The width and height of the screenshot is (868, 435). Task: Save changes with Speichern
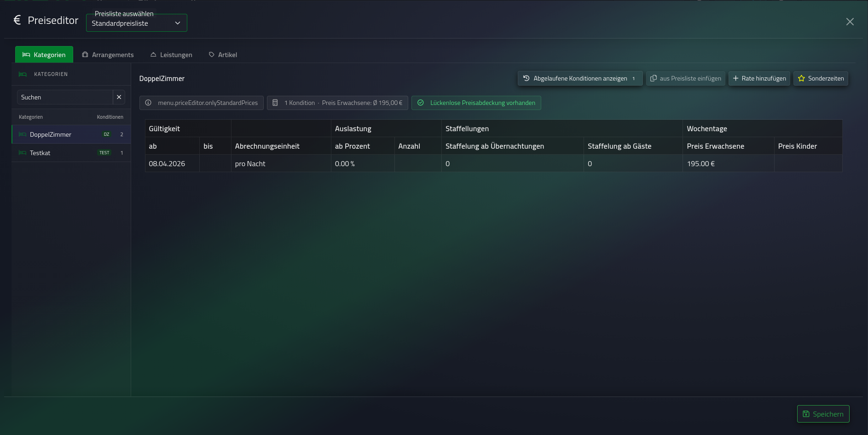[x=823, y=414]
